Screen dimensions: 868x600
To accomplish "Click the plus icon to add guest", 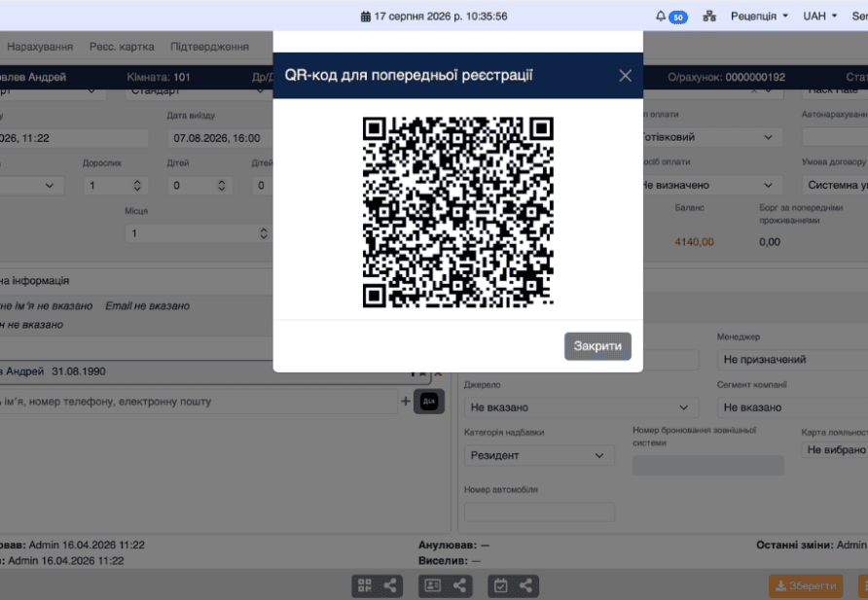I will (x=406, y=402).
